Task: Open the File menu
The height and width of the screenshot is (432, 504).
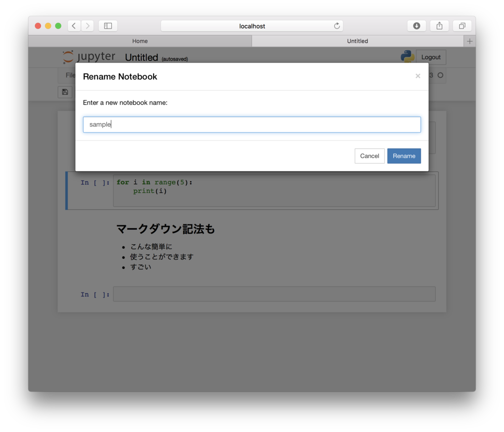Action: (69, 75)
